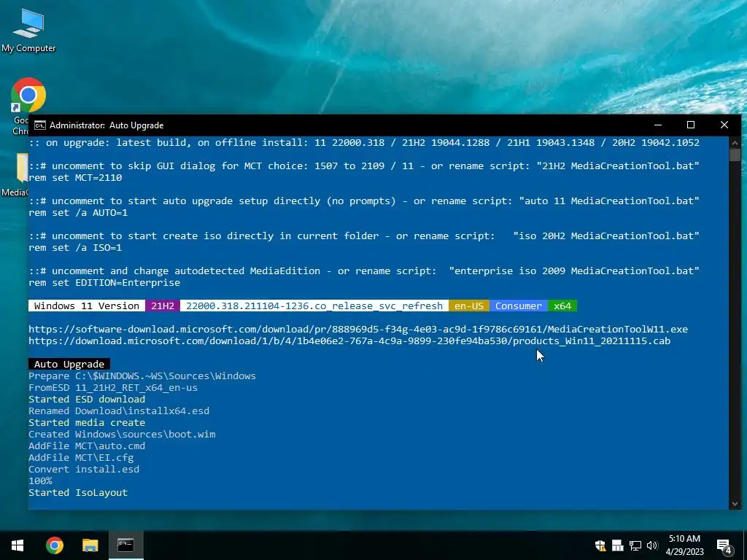This screenshot has height=560, width=747.
Task: Click the 'Started ESD download' line
Action: point(87,399)
